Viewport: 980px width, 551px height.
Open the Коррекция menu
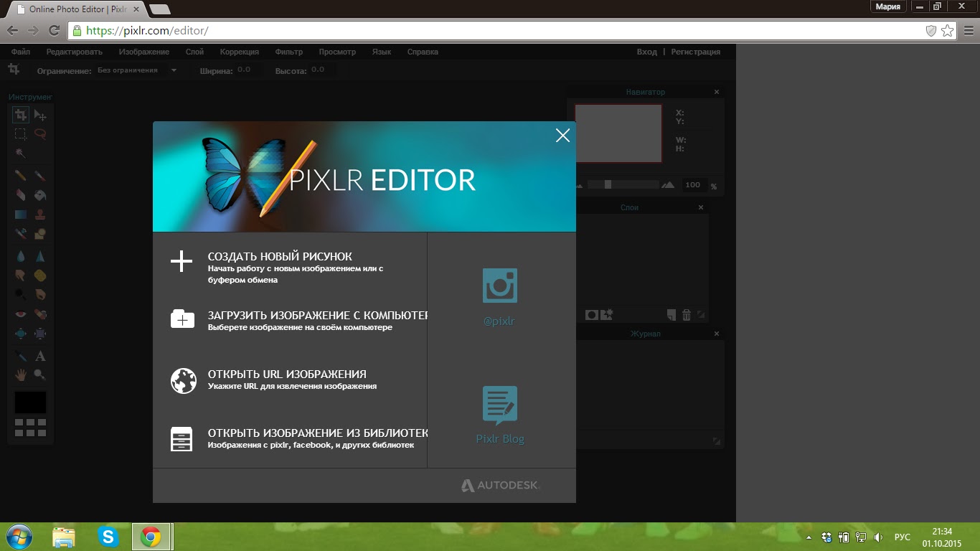[x=240, y=52]
